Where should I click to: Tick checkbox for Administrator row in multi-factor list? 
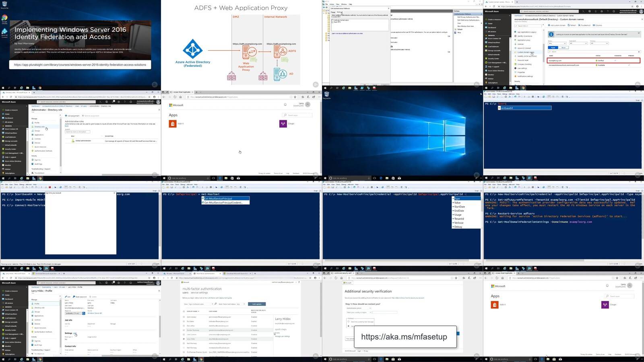coord(184,317)
